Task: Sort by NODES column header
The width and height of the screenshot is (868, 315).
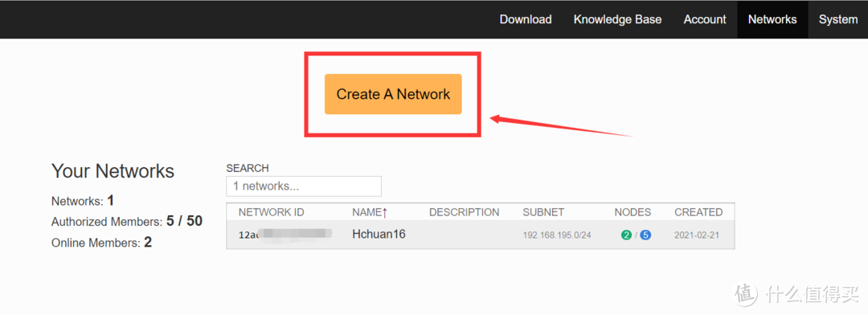Action: 633,213
